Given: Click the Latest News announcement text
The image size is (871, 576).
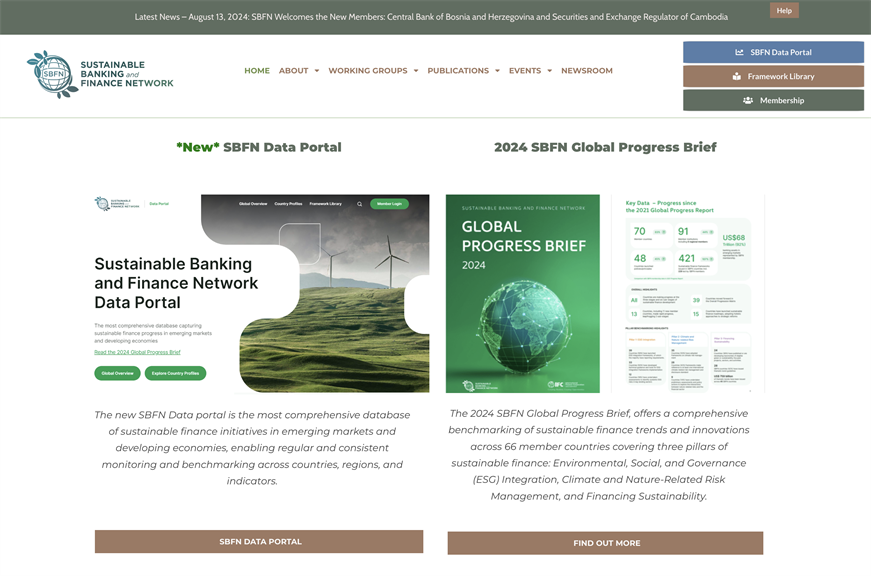Looking at the screenshot, I should tap(431, 17).
